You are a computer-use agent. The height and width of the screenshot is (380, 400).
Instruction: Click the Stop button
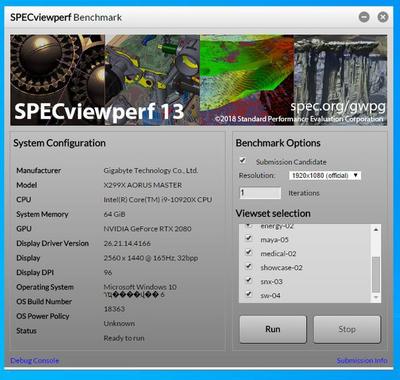347,329
